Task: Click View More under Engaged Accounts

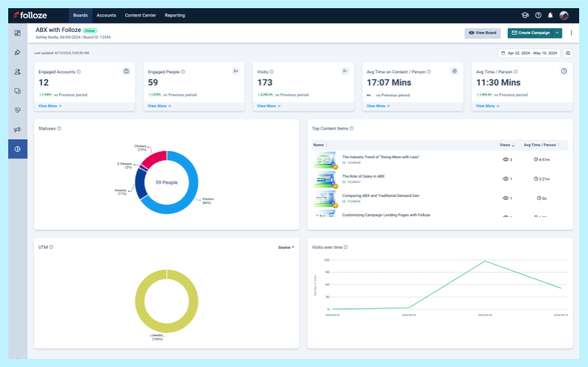Action: 50,106
